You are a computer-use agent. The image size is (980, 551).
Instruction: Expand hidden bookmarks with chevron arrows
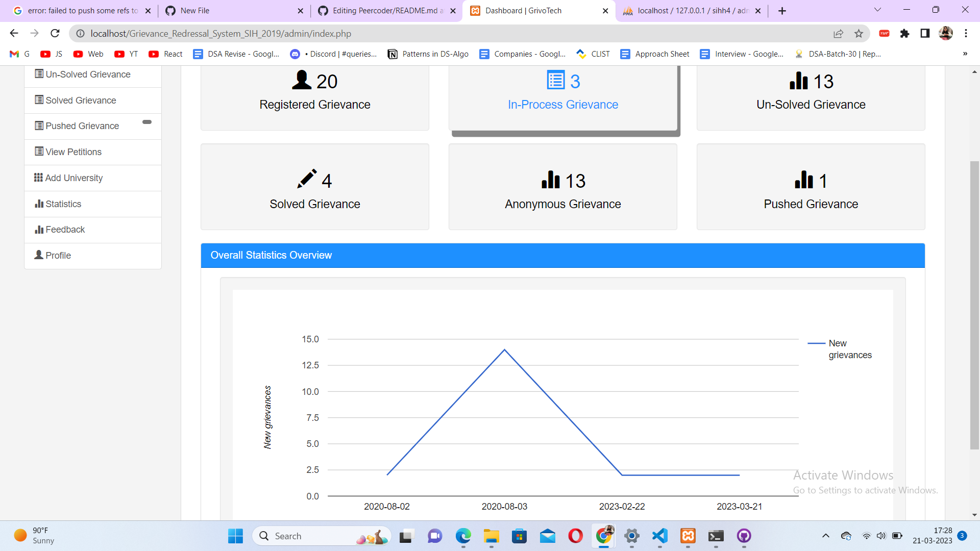coord(965,54)
